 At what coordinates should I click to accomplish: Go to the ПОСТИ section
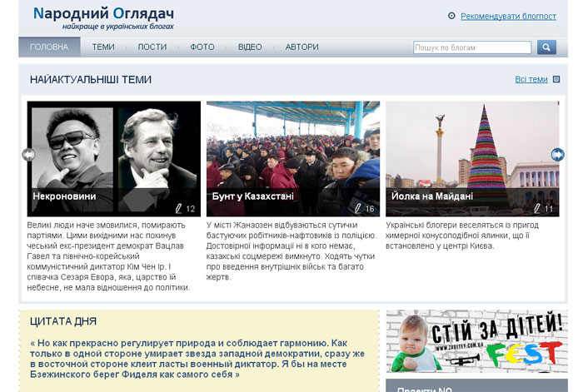[x=152, y=47]
